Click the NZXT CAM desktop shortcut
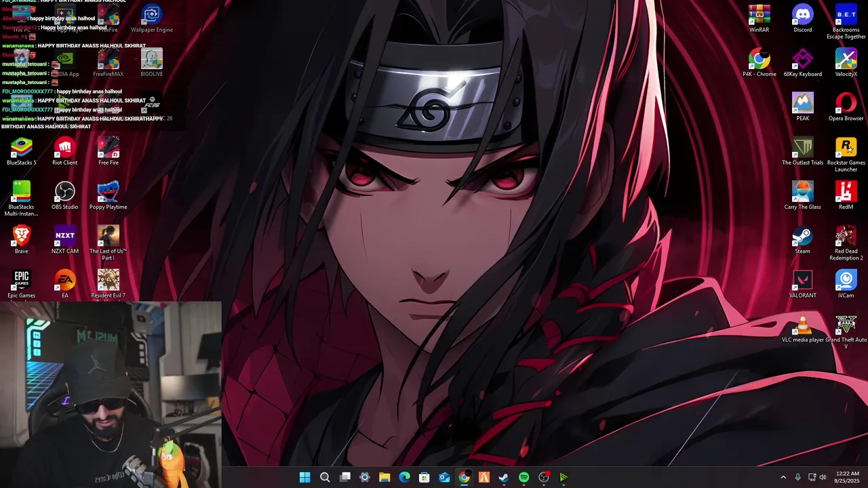Viewport: 868px width, 488px height. point(64,240)
